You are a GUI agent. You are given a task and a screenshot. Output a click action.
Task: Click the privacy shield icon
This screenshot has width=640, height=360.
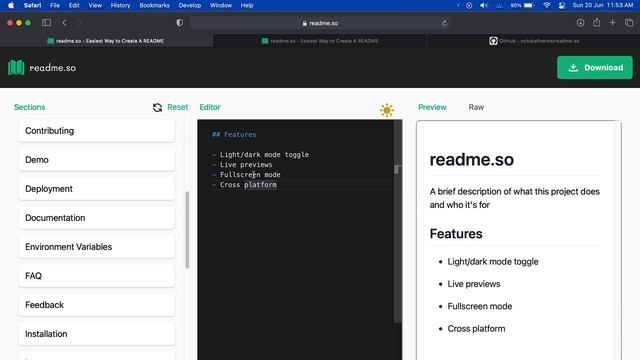pos(180,23)
